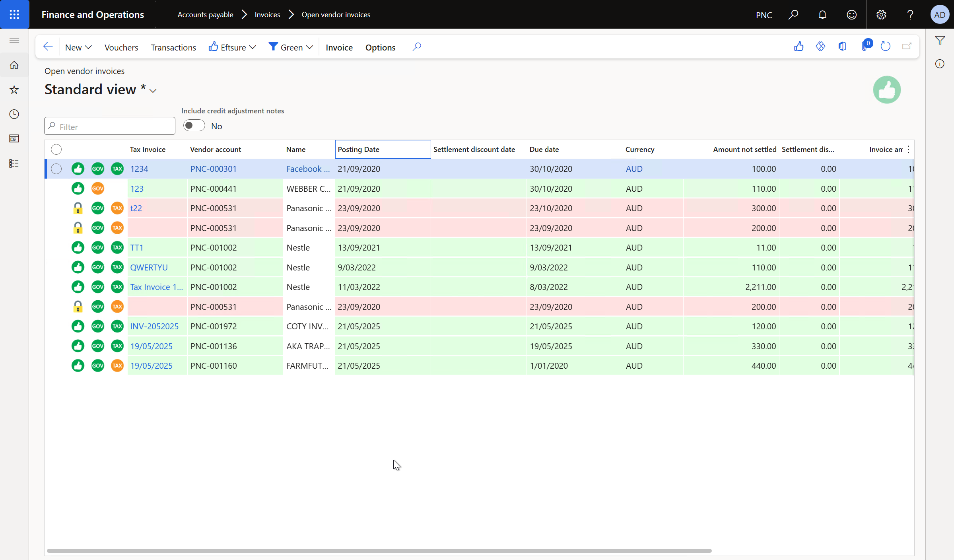The height and width of the screenshot is (560, 954).
Task: Click the page information icon
Action: 940,64
